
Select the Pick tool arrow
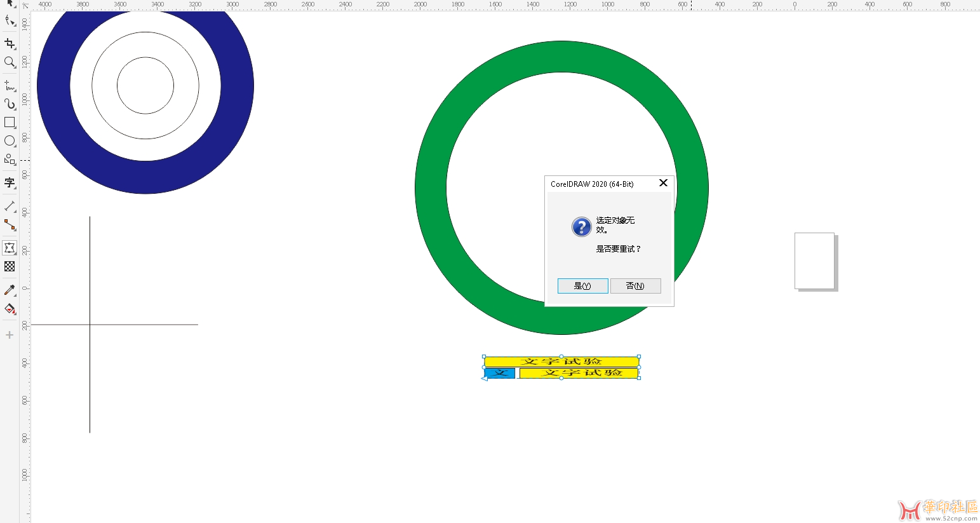10,3
